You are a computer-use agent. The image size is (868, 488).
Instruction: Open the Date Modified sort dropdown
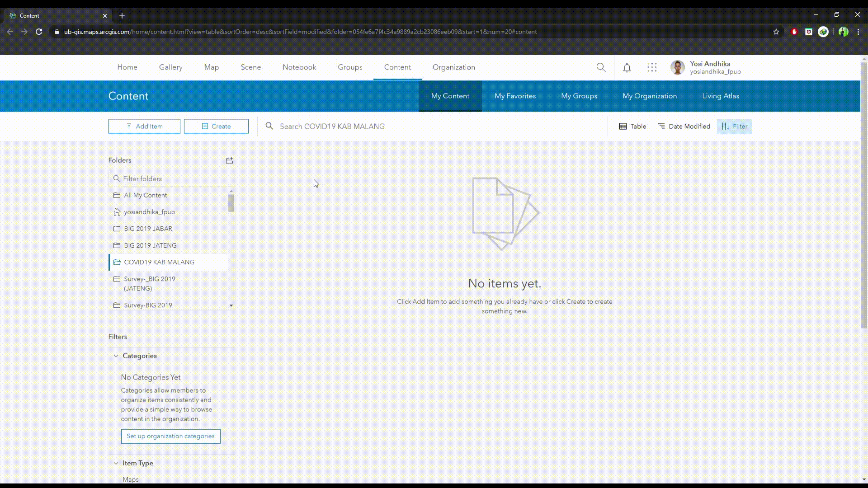[684, 127]
